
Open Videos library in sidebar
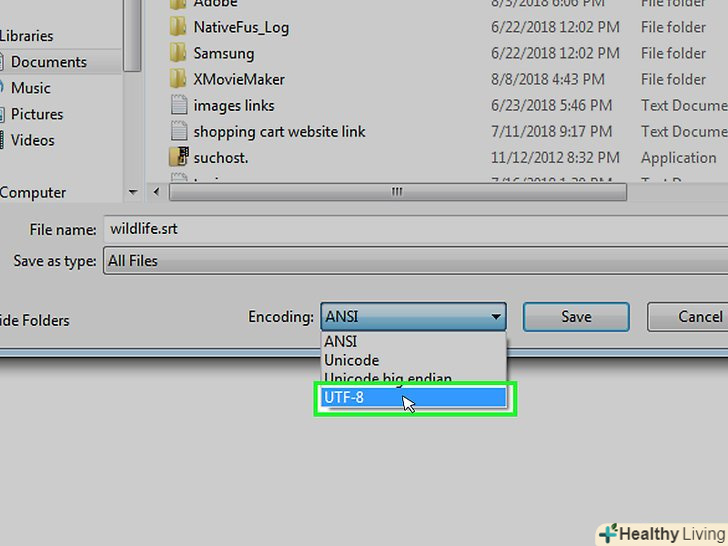(32, 140)
